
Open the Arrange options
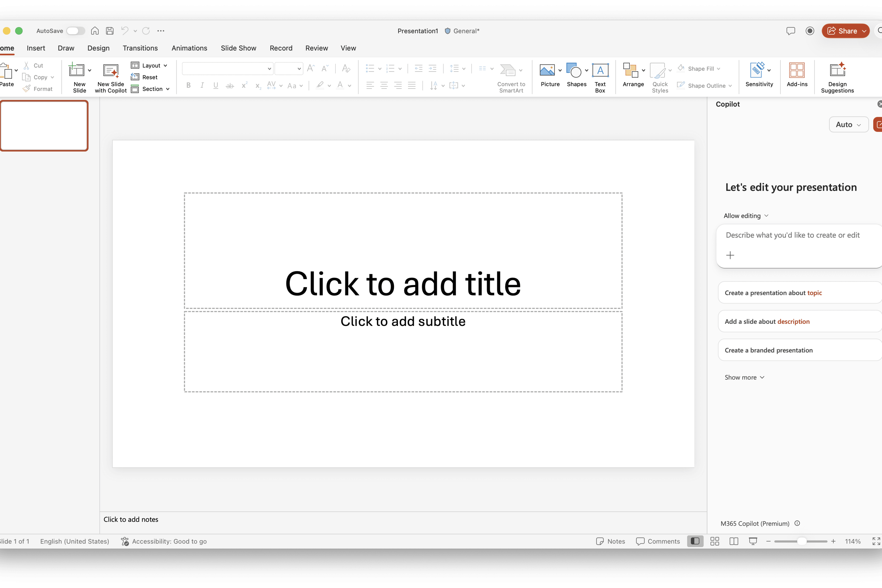tap(633, 75)
